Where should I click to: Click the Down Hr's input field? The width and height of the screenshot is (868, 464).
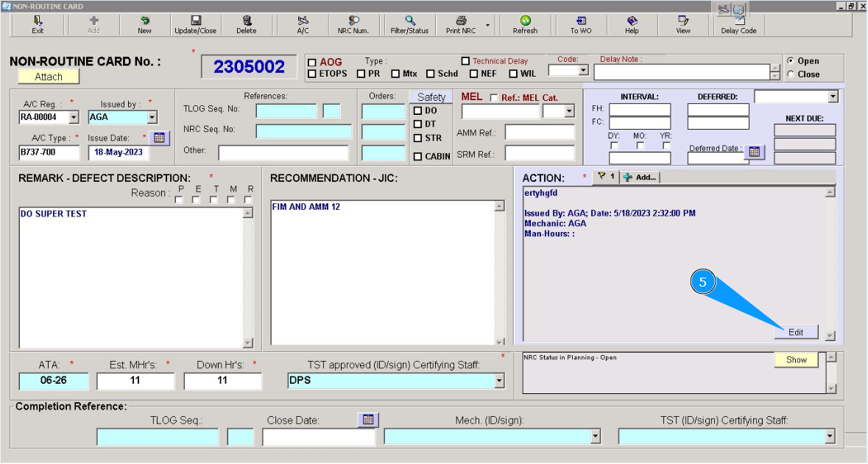click(x=222, y=381)
